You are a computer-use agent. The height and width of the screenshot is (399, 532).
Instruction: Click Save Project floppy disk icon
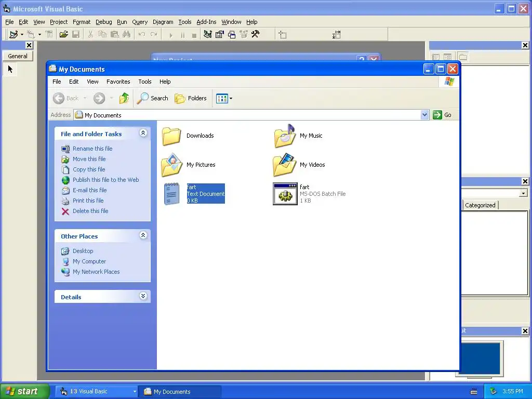point(76,34)
